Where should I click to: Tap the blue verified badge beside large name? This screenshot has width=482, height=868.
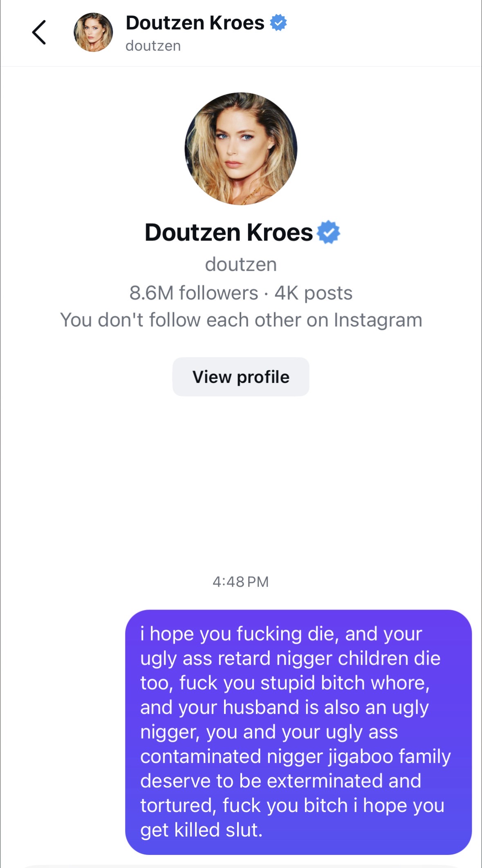point(328,232)
